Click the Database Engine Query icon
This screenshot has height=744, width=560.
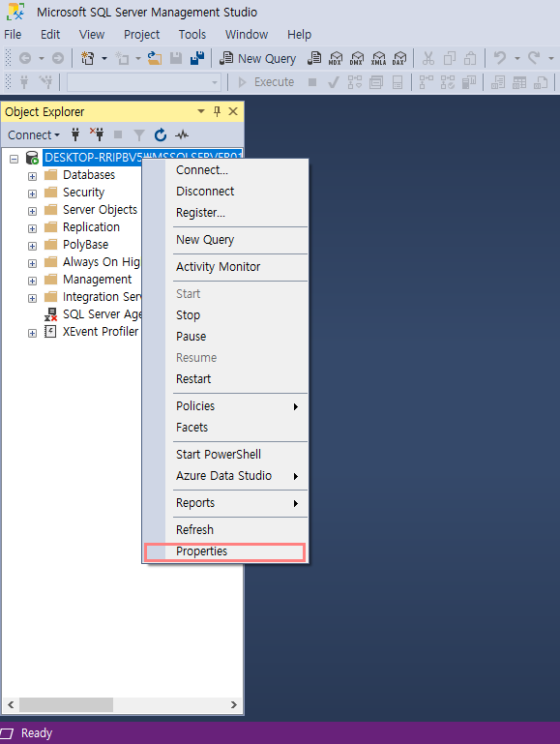314,58
